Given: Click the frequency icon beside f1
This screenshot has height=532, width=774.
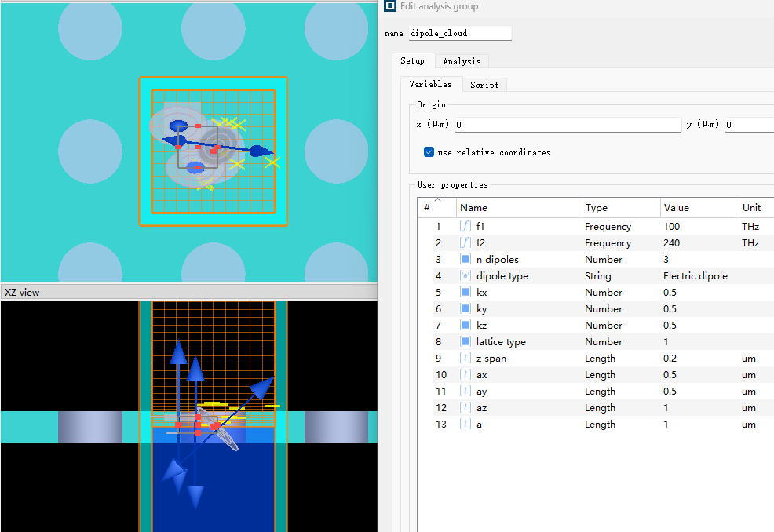Looking at the screenshot, I should pyautogui.click(x=465, y=227).
